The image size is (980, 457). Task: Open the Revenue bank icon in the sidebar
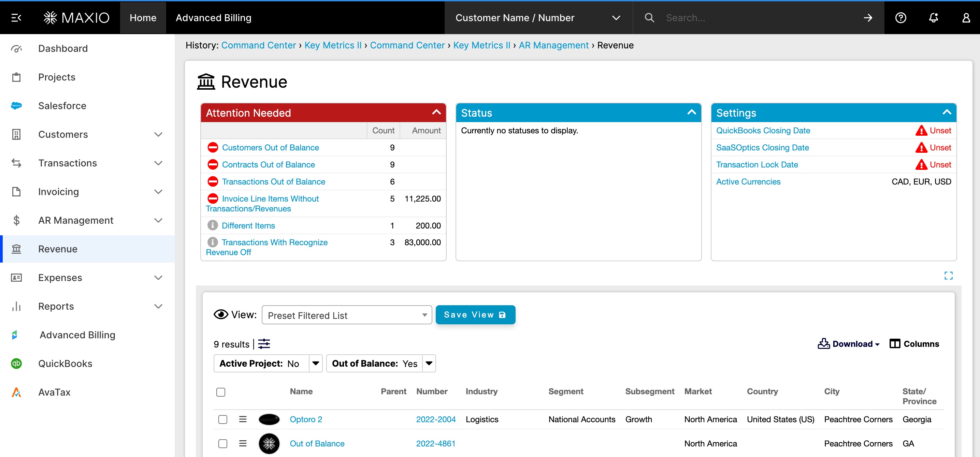[x=16, y=249]
